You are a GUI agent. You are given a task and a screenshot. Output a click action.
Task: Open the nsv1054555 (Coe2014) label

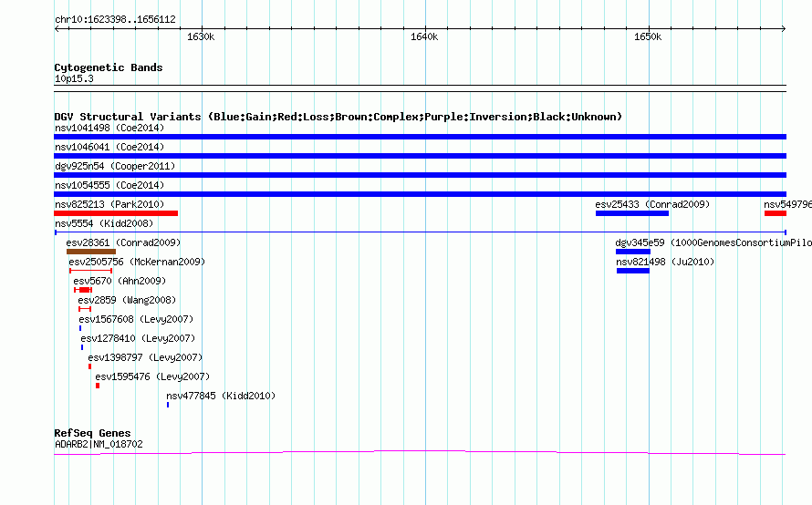point(109,185)
